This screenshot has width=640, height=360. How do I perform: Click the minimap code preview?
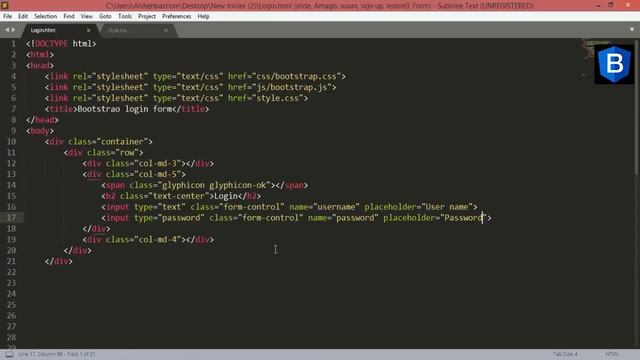588,49
